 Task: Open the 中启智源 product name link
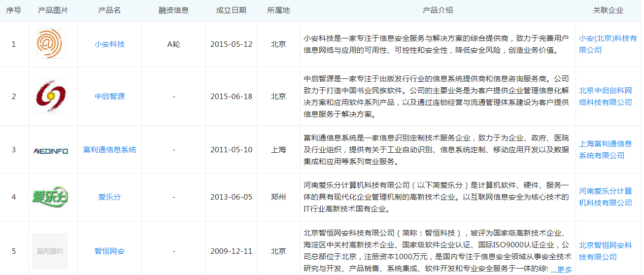[x=109, y=96]
